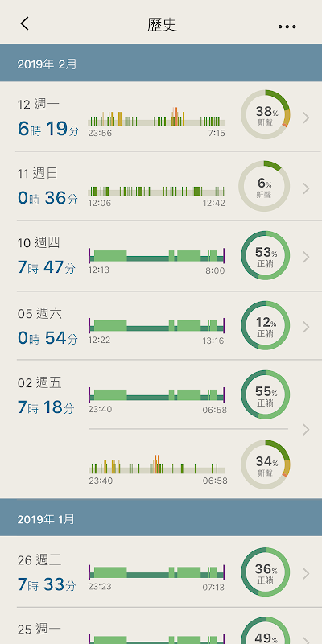
Task: Open details chevron for the 02nd Friday
Action: (x=306, y=430)
